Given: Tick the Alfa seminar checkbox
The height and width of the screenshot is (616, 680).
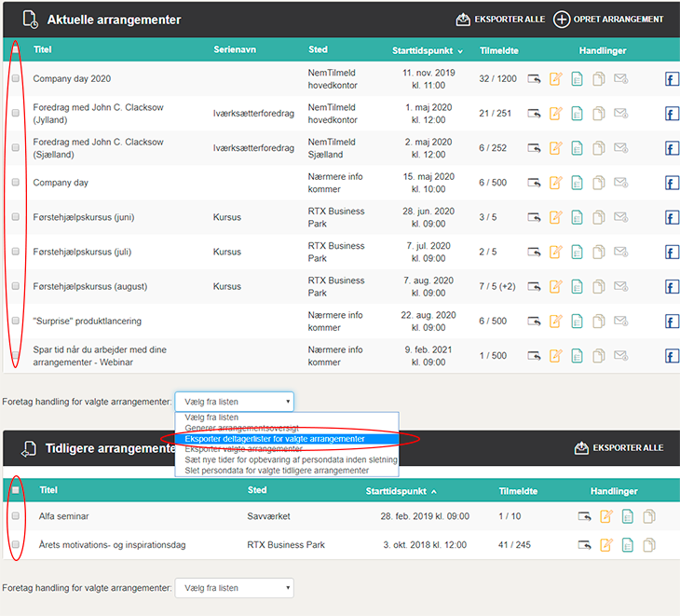Looking at the screenshot, I should click(x=16, y=515).
